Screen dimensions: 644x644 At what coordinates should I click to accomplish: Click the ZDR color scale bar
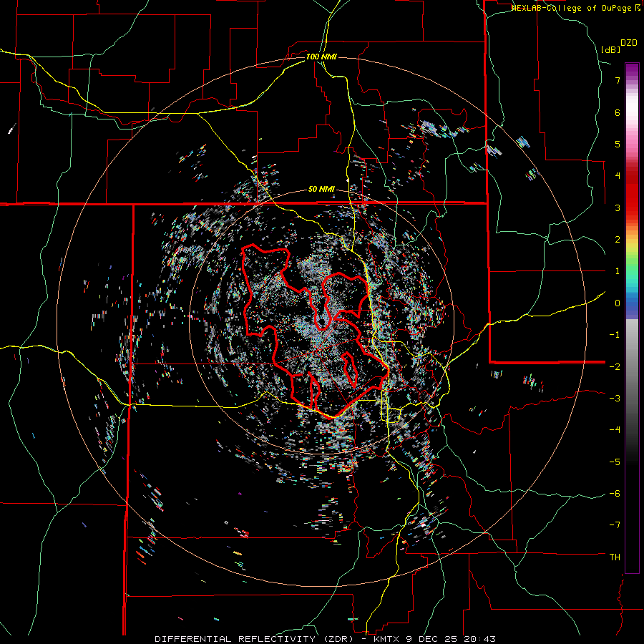pos(632,318)
